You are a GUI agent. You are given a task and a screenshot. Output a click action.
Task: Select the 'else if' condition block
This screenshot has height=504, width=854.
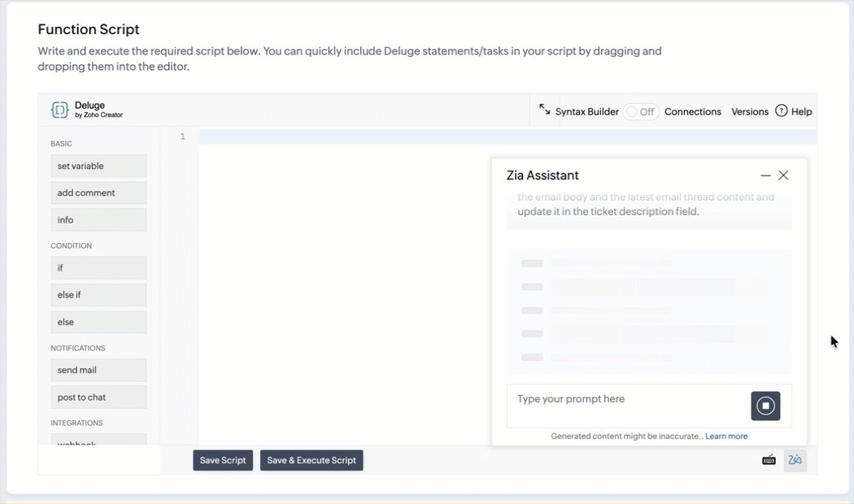(98, 295)
